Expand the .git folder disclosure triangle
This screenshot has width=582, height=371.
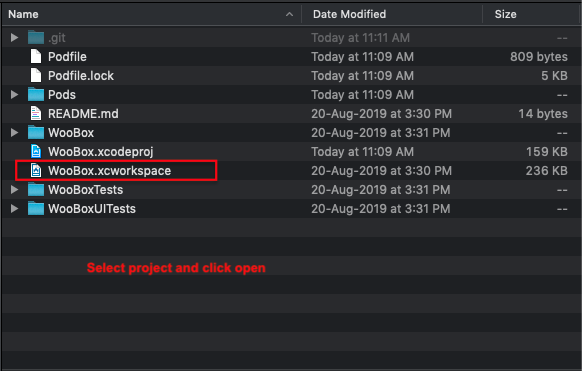tap(14, 37)
